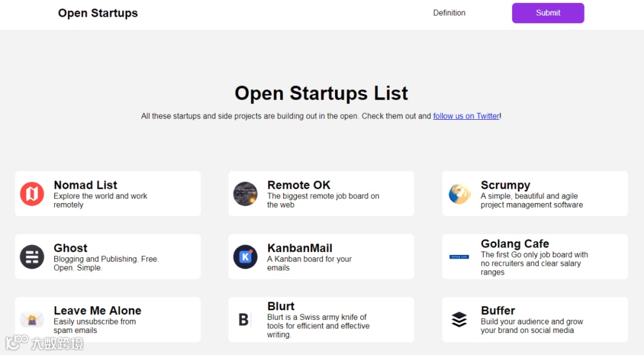Click text 'Blogging and Publishing. Free. Open. Simple.'

(106, 263)
